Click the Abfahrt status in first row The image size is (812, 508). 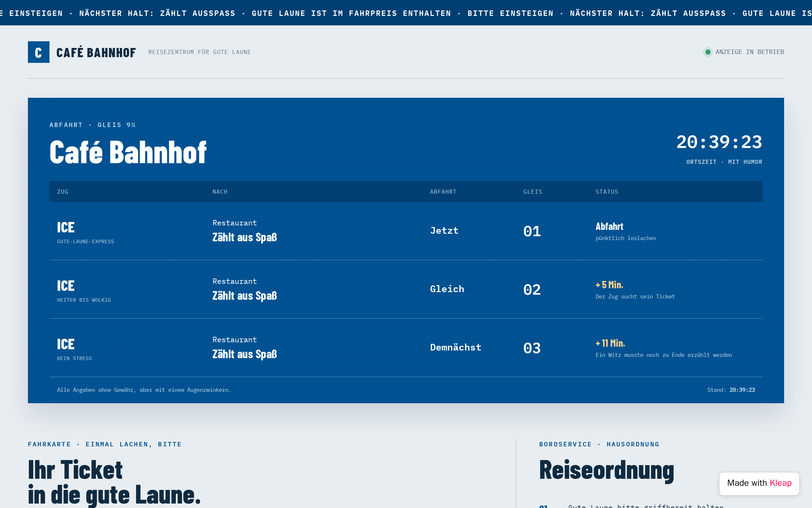[x=609, y=226]
